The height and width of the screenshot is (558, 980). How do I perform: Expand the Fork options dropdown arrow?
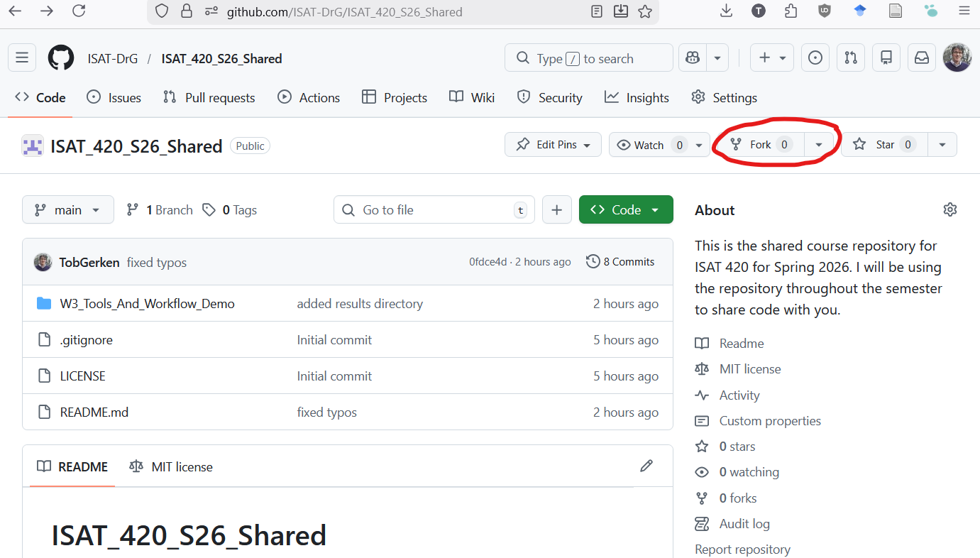818,145
